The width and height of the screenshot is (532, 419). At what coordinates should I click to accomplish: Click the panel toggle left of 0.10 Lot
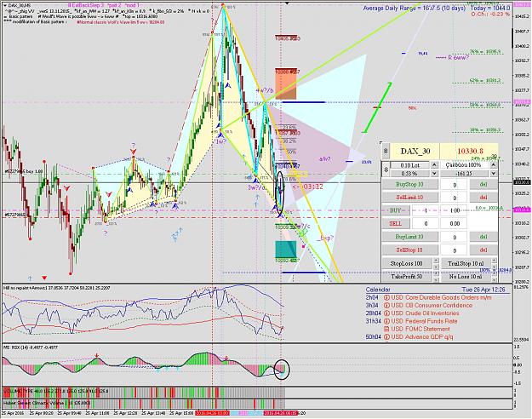click(386, 169)
